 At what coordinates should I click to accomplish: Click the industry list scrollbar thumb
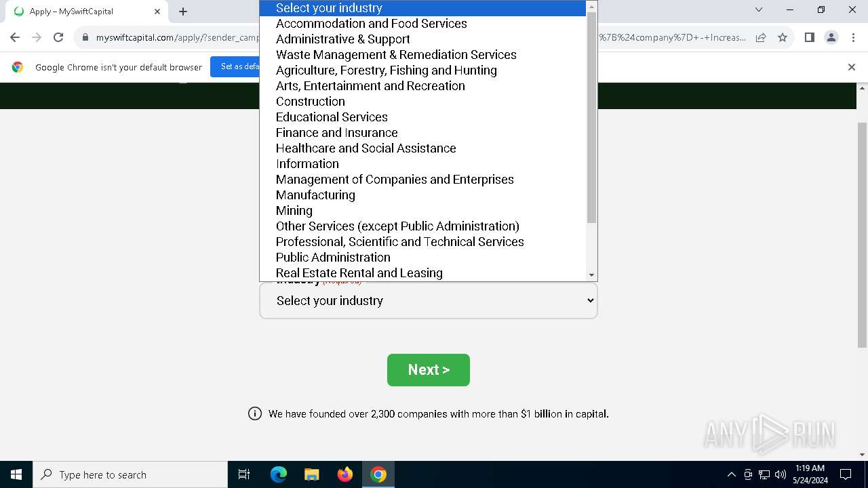tap(591, 117)
